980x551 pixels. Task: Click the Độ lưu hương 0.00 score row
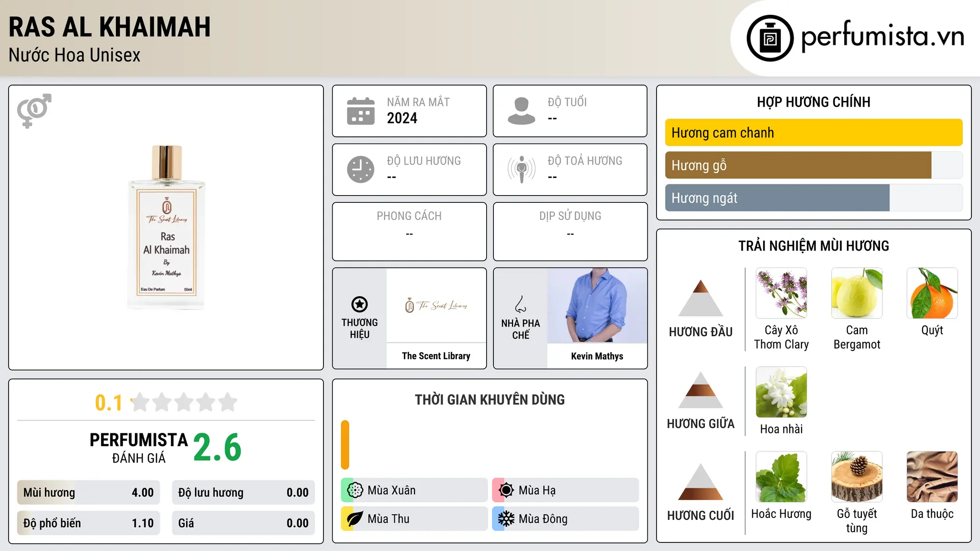click(244, 493)
